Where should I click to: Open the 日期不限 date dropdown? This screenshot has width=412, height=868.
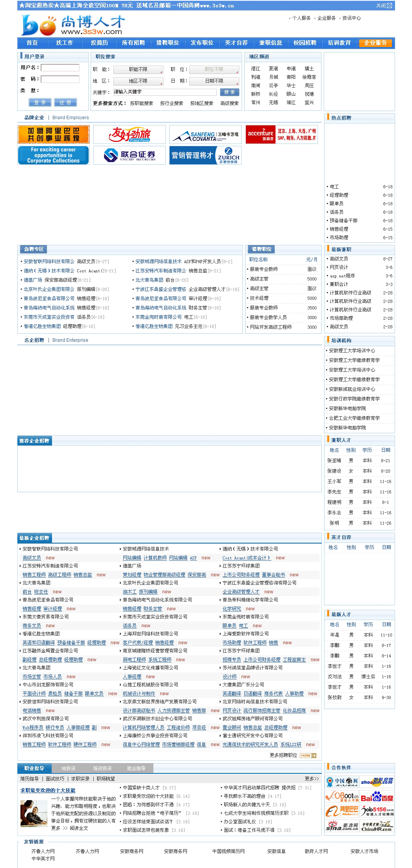[x=214, y=81]
